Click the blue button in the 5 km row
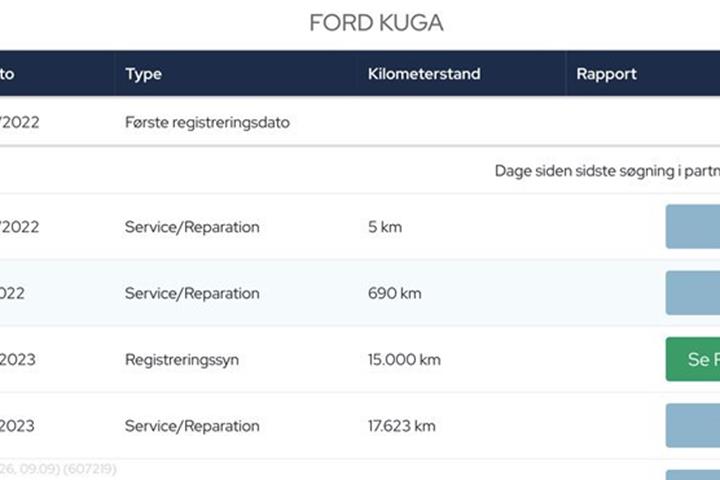This screenshot has width=720, height=480. [x=693, y=226]
